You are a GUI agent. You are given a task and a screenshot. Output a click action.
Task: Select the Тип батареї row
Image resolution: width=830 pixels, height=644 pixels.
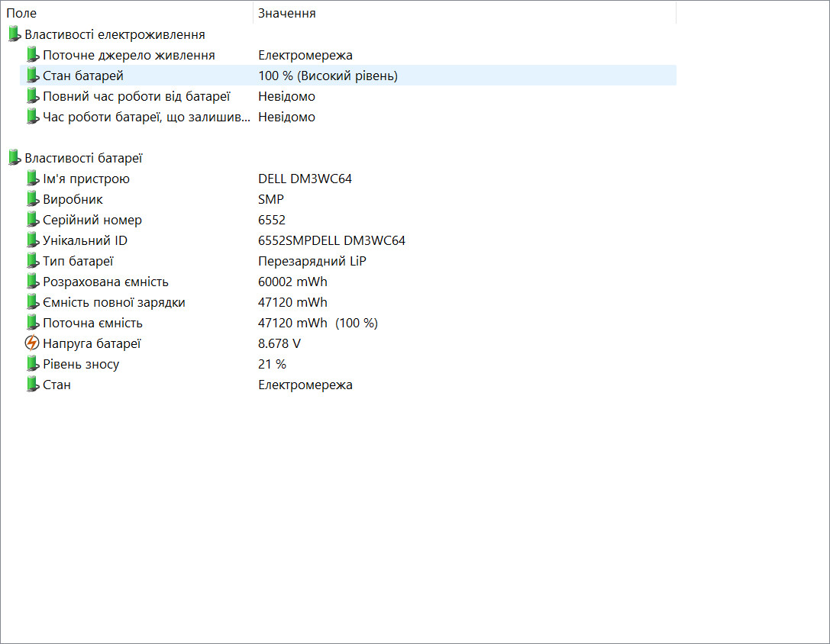347,262
